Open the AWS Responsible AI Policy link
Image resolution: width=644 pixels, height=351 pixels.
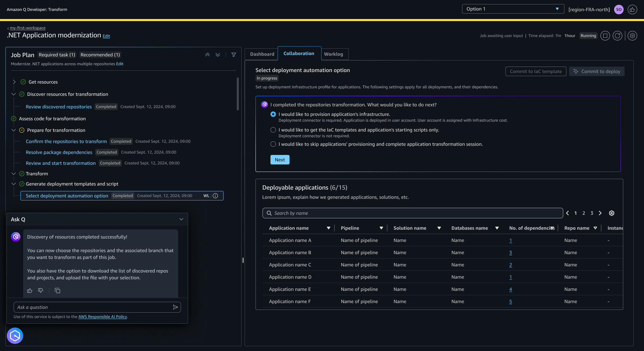tap(102, 317)
